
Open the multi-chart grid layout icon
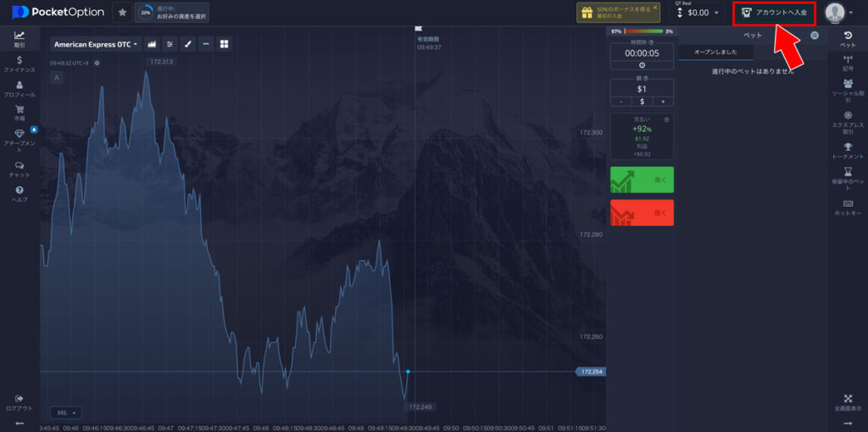(x=225, y=44)
